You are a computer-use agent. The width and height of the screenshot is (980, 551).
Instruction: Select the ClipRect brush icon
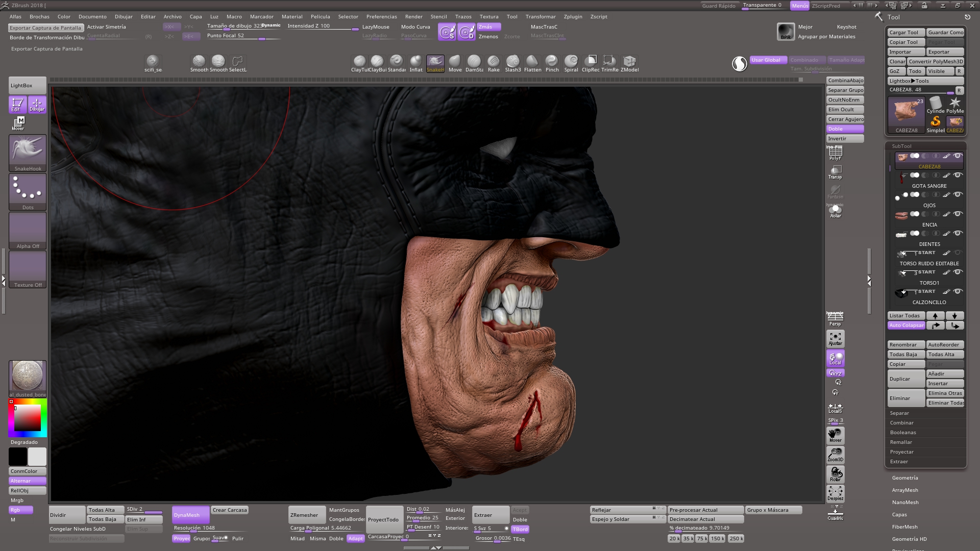(x=591, y=63)
